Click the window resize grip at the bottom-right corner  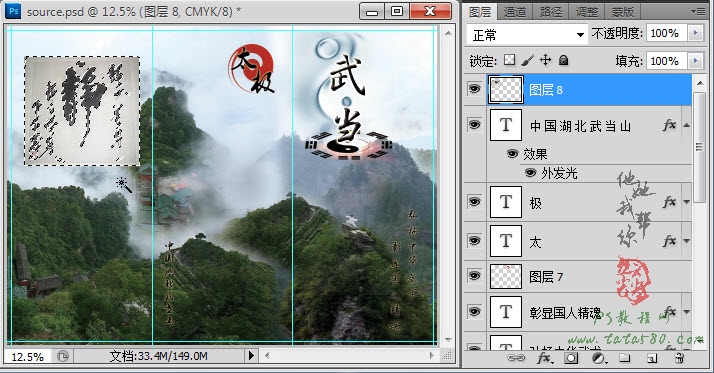[x=447, y=356]
